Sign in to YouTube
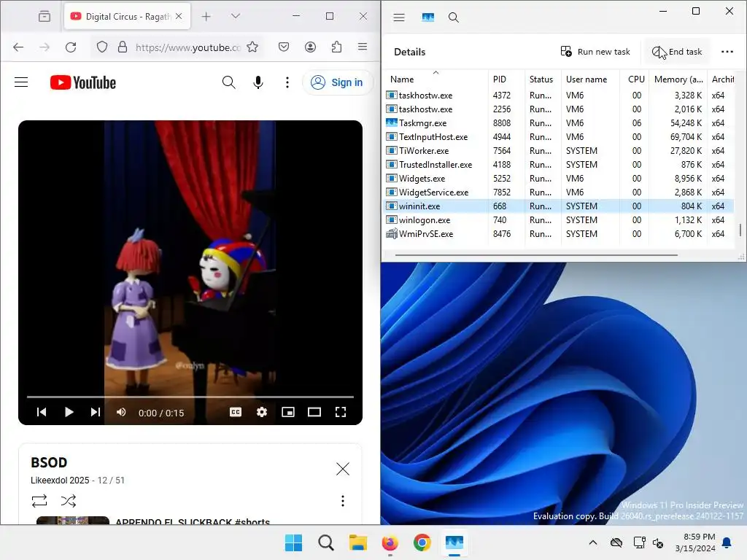 [337, 82]
